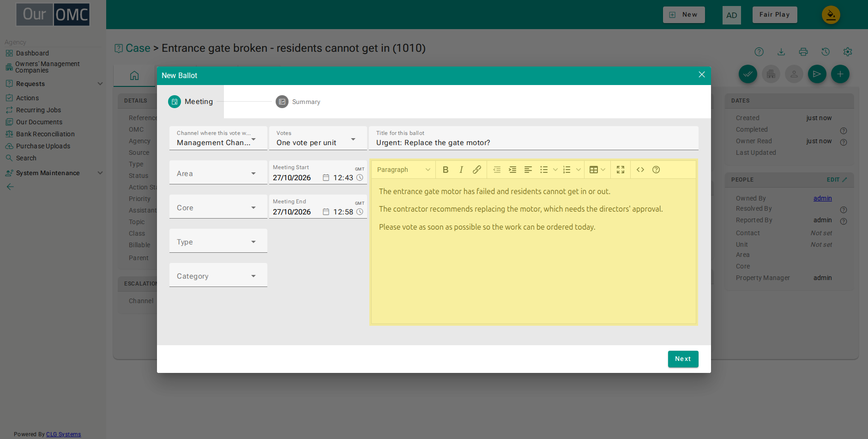Expand the Paragraph style dropdown
Viewport: 868px width, 439px height.
[404, 170]
